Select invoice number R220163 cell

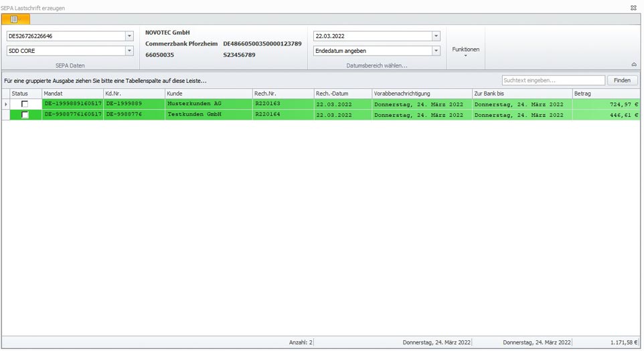283,104
